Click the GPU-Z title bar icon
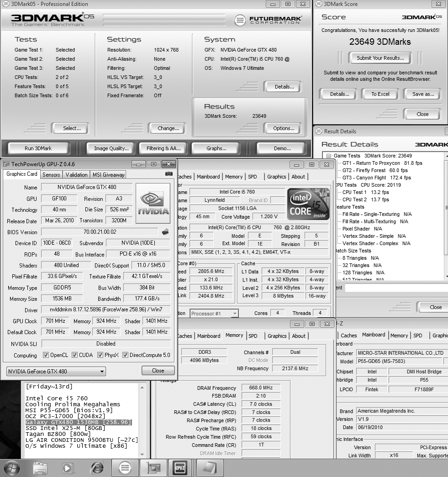Screen dimensions: 448x477 [x=6, y=164]
